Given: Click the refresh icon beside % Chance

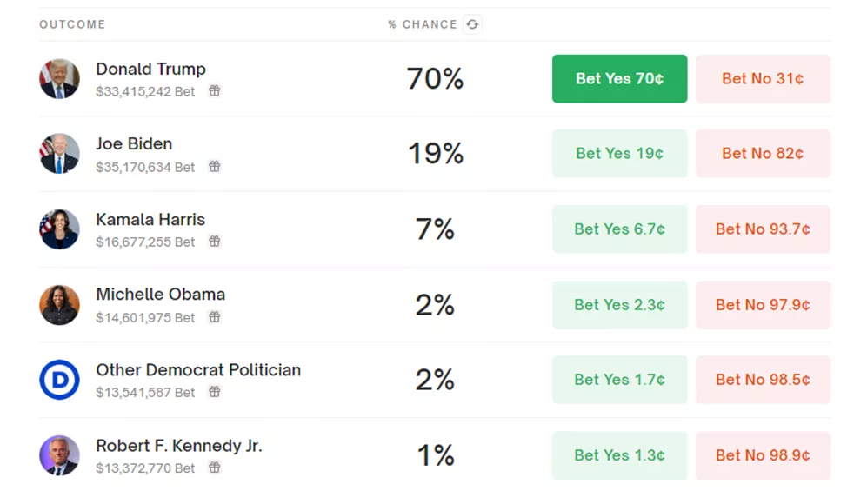Looking at the screenshot, I should click(472, 24).
